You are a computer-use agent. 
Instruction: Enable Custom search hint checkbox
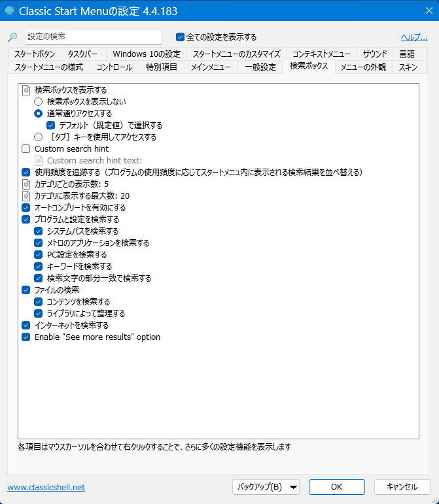click(x=26, y=149)
